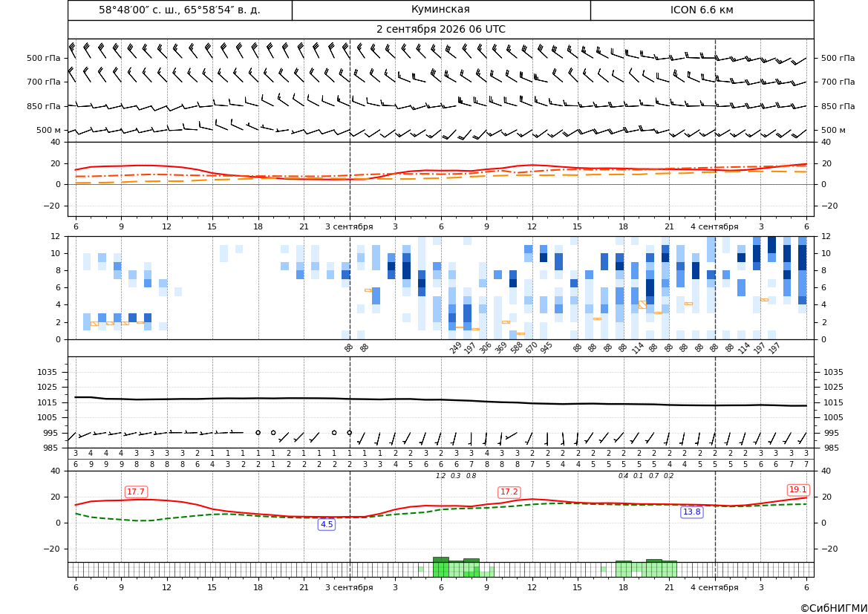Click the red 17.2 temperature label
This screenshot has height=614, width=868.
[x=509, y=491]
